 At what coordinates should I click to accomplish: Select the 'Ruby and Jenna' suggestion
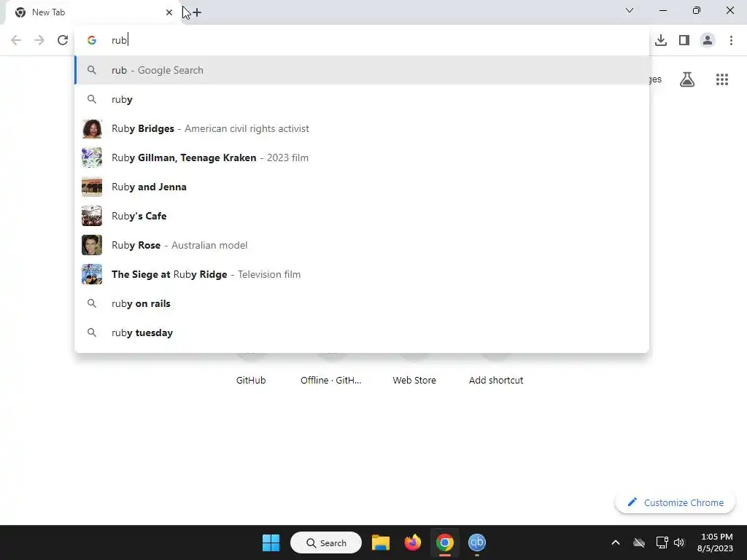pos(362,187)
